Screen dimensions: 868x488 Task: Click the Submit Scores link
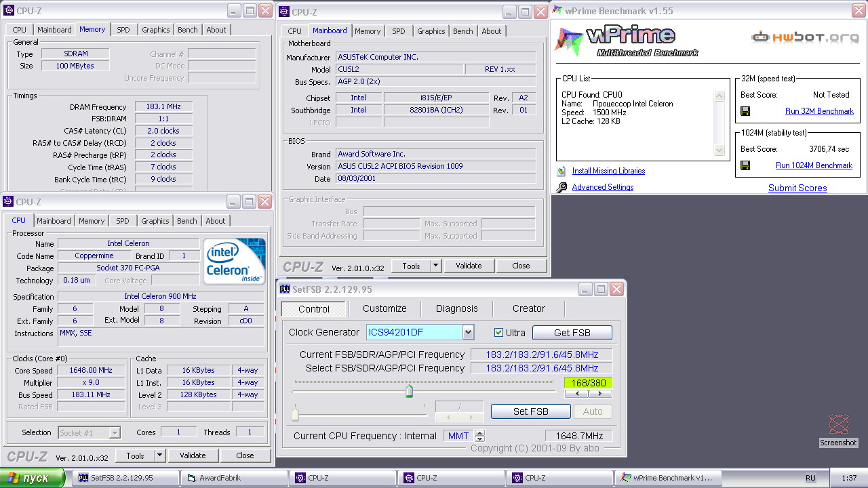[797, 188]
